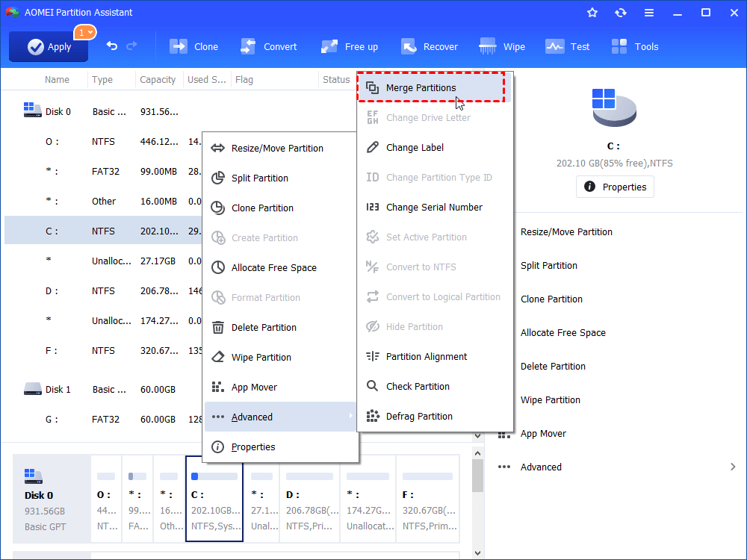Expand the Advanced chevron in right panel
This screenshot has height=560, width=747.
click(x=733, y=467)
